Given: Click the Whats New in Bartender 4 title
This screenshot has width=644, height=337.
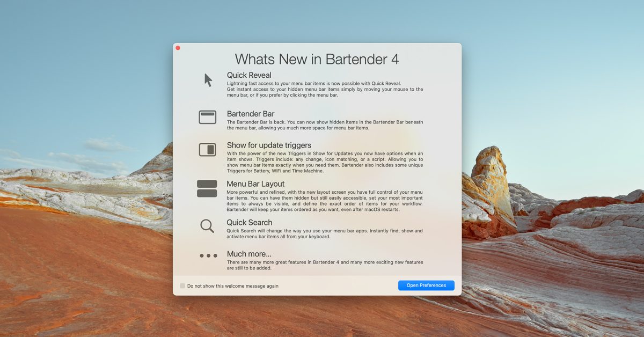Looking at the screenshot, I should (x=317, y=59).
